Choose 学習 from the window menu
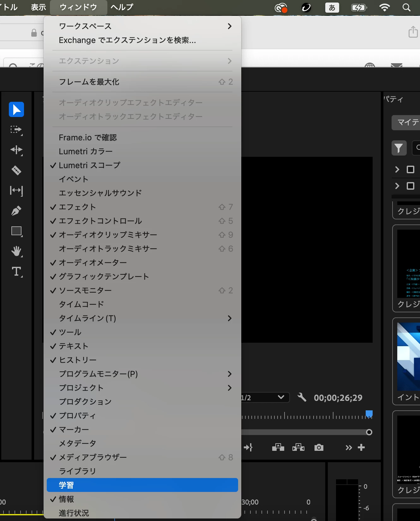The image size is (420, 521). pyautogui.click(x=142, y=485)
